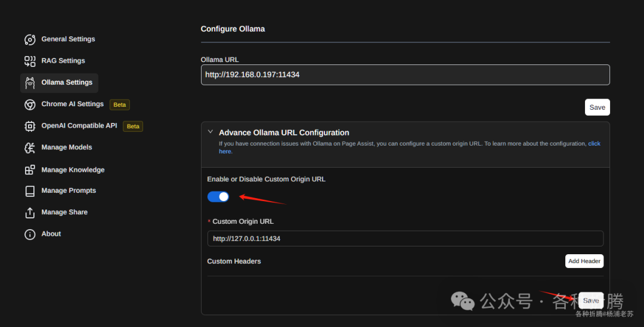
Task: Save the Ollama URL setting
Action: (597, 107)
